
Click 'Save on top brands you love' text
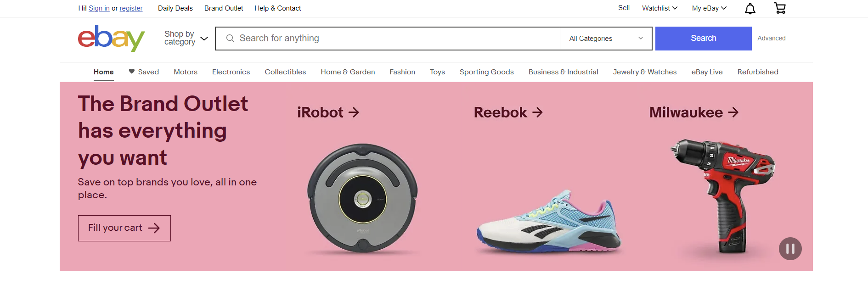coord(167,189)
